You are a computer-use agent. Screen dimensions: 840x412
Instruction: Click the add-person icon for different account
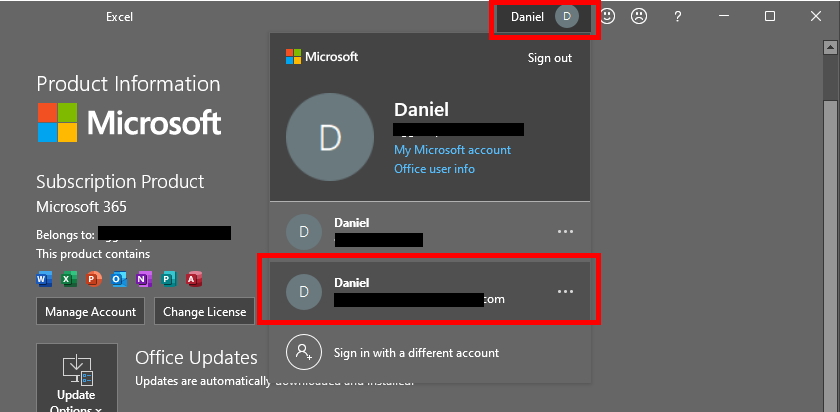(x=303, y=352)
